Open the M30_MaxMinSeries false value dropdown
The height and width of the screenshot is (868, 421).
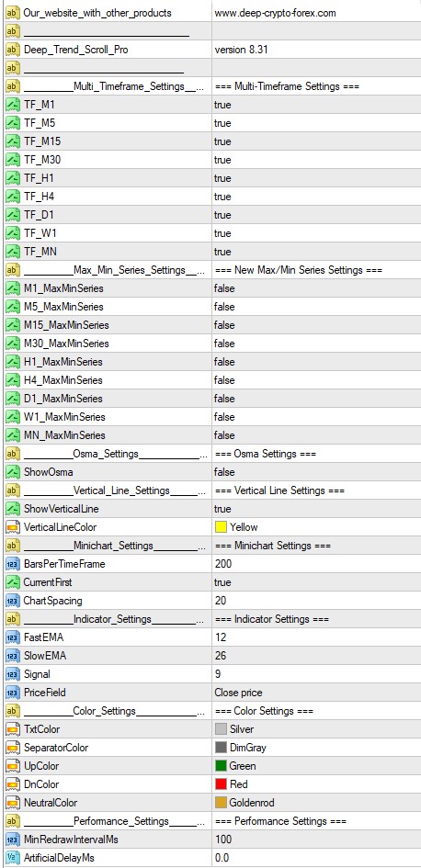[x=316, y=344]
